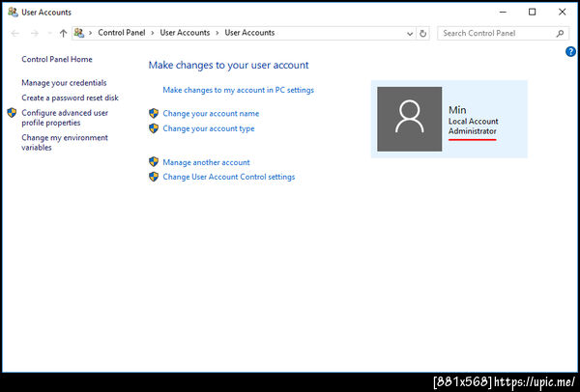Click the Administrator account type label

pyautogui.click(x=473, y=131)
